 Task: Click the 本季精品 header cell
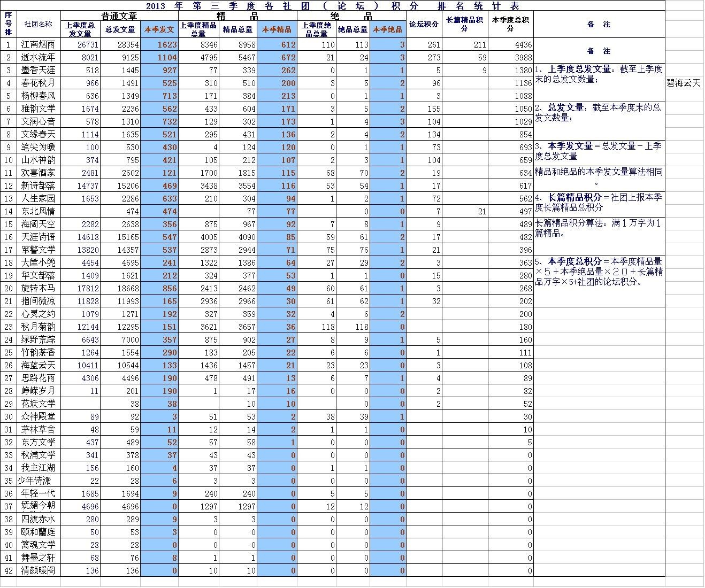(277, 29)
